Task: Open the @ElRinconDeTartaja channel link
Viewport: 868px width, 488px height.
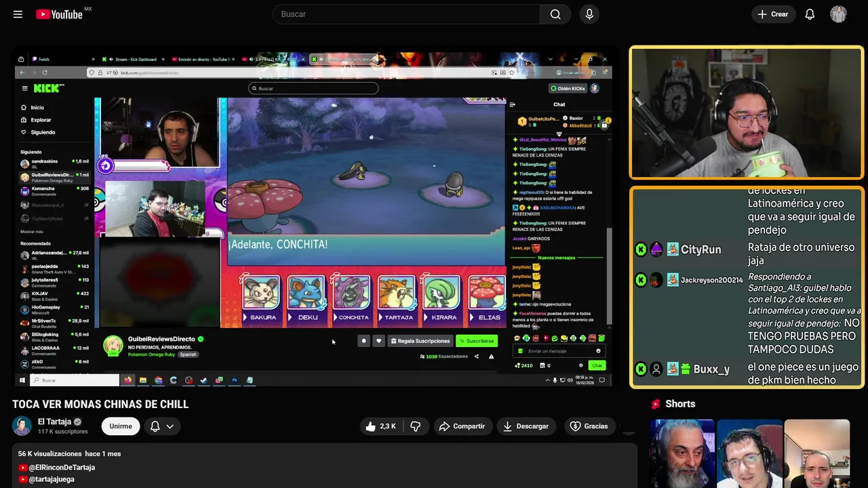Action: (62, 468)
